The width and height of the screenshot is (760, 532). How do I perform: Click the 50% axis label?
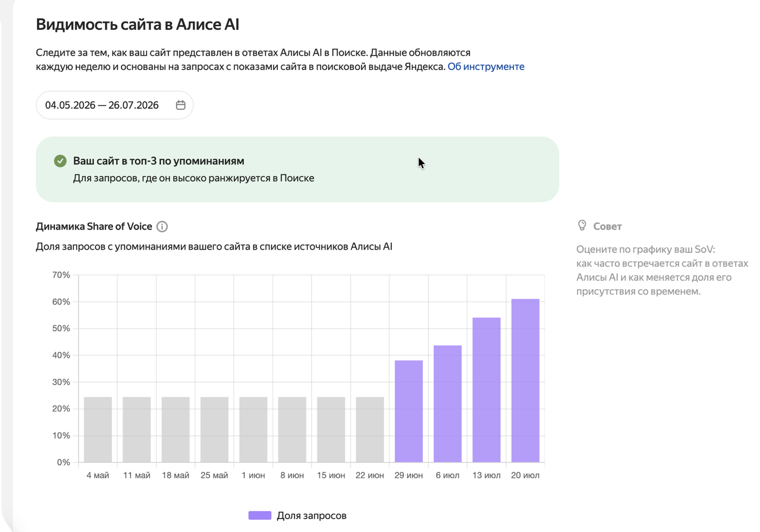61,328
